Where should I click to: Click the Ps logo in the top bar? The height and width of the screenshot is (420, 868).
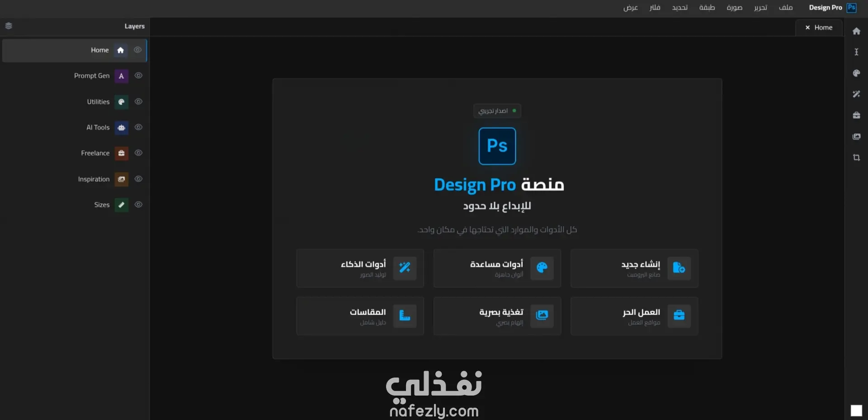tap(852, 8)
